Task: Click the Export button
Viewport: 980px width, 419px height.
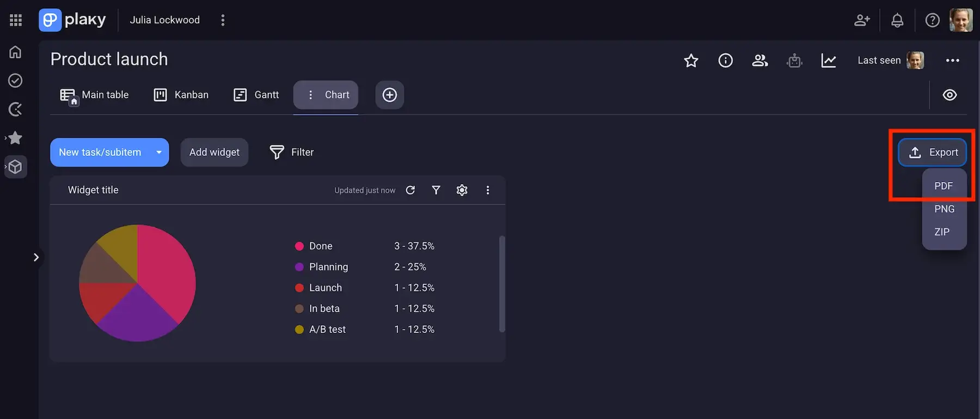Action: point(933,152)
